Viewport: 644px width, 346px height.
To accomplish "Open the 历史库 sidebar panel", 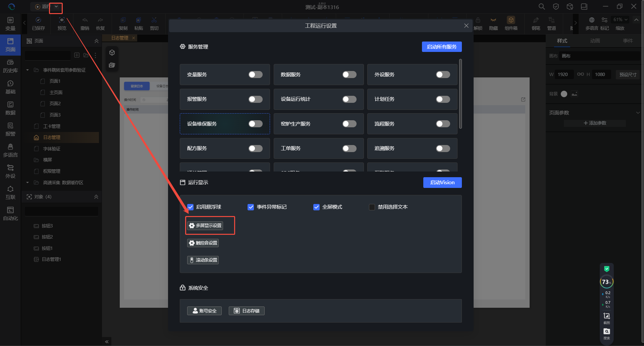I will click(10, 66).
